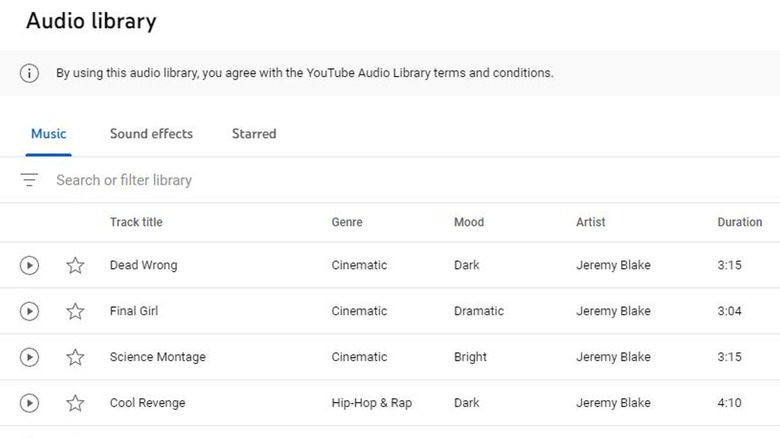Click the Genre column header

pyautogui.click(x=347, y=222)
